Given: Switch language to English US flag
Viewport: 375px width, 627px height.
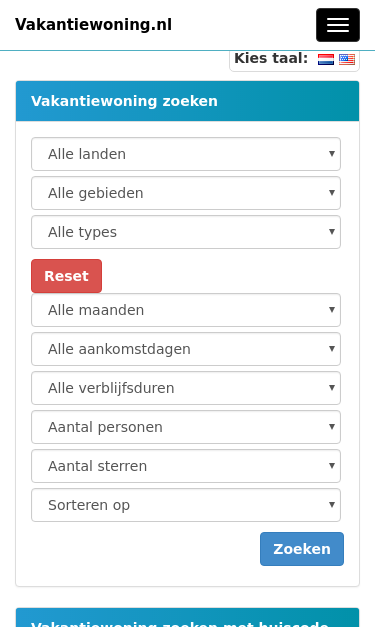Looking at the screenshot, I should pyautogui.click(x=347, y=60).
